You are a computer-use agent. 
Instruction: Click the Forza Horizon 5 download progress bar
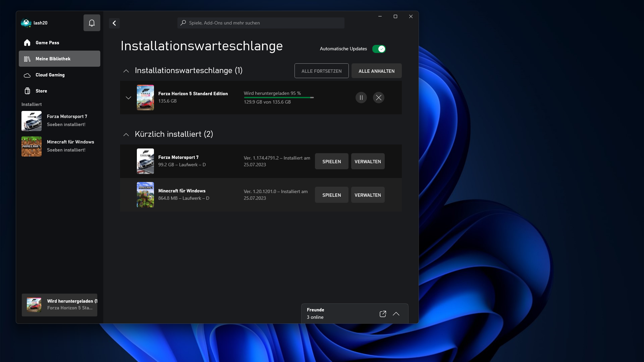point(278,98)
